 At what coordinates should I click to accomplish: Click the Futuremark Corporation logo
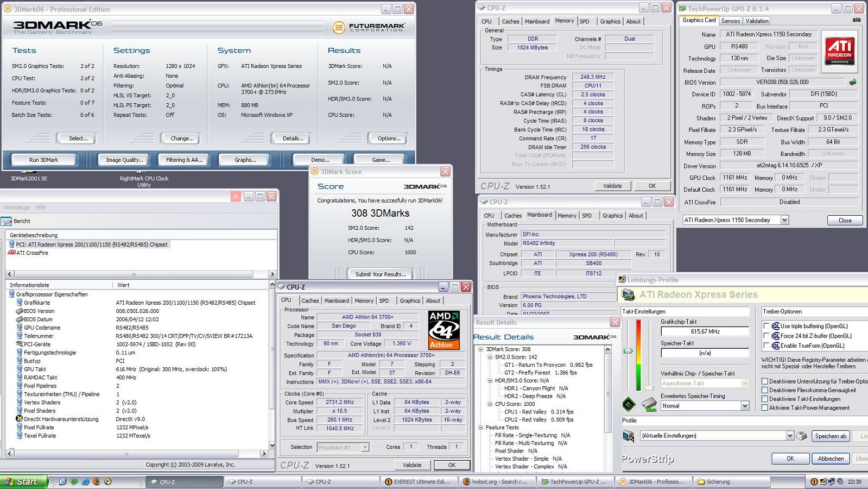(369, 27)
